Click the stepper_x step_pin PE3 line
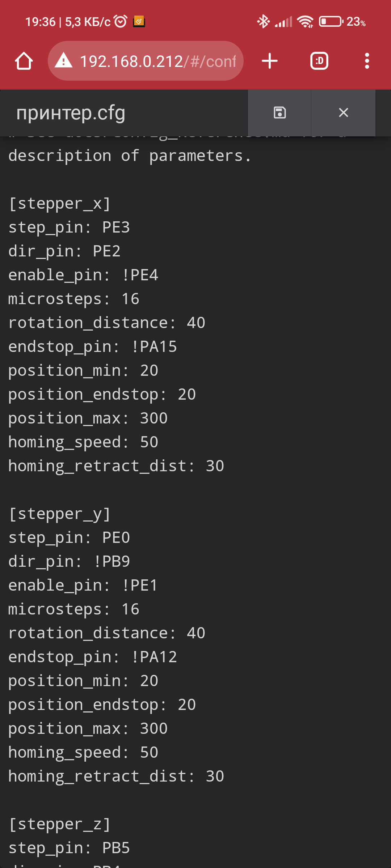This screenshot has width=391, height=868. (x=69, y=227)
